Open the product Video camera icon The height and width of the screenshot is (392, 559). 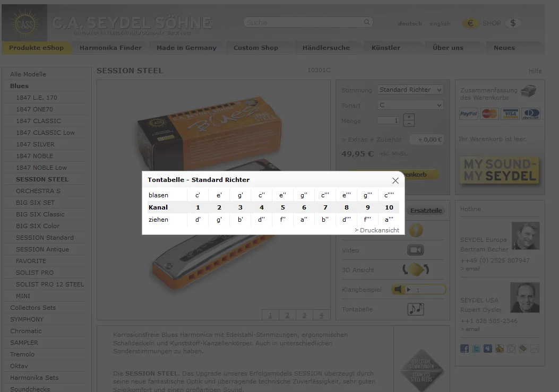pos(415,250)
